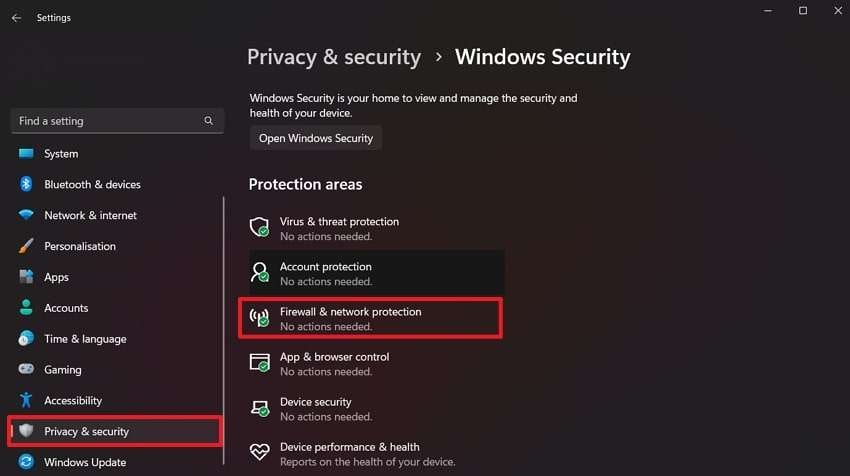The height and width of the screenshot is (476, 850).
Task: Click the Device performance & health heart icon
Action: pyautogui.click(x=260, y=453)
